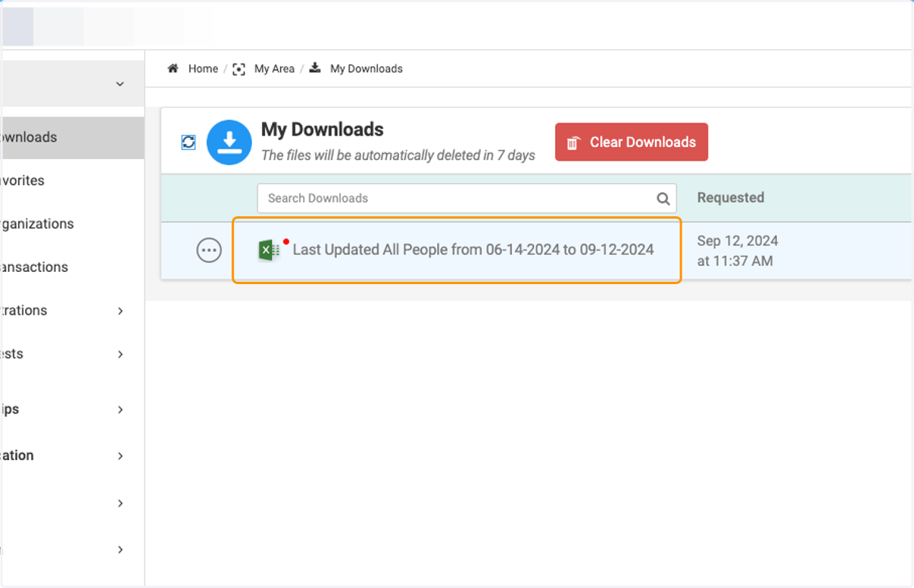Expand the Requests sidebar chevron
Screen dimensions: 914x588
click(120, 354)
